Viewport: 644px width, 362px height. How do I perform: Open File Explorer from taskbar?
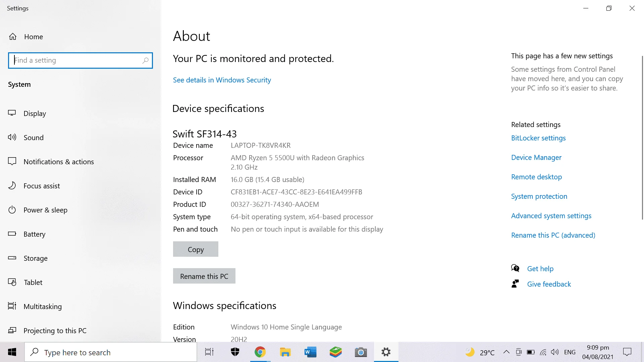(285, 352)
